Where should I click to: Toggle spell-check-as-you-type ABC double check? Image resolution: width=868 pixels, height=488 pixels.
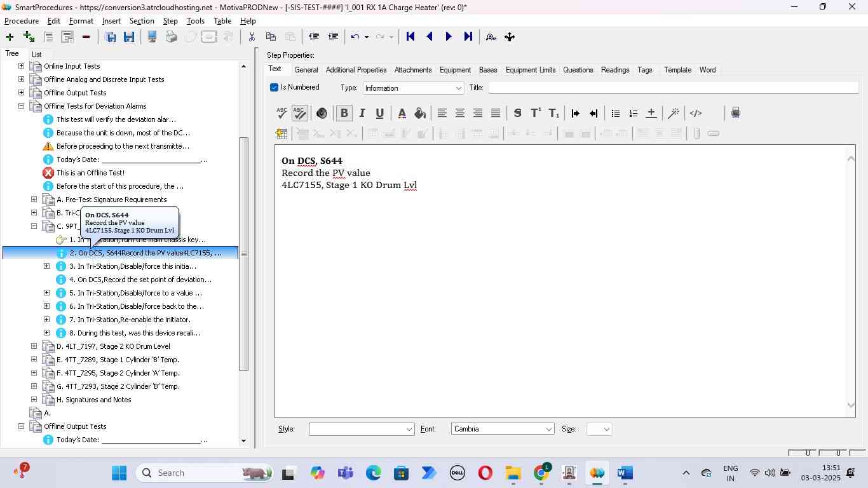point(299,113)
